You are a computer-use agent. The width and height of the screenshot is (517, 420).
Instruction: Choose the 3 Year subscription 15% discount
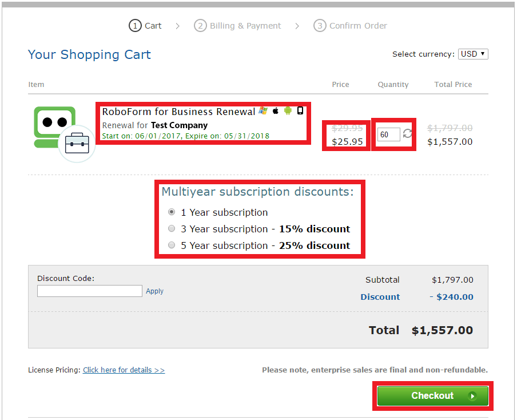coord(171,228)
